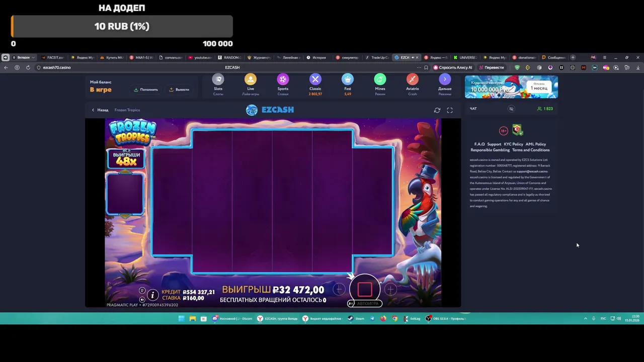Image resolution: width=644 pixels, height=362 pixels.
Task: Open Terms and Conditions link
Action: [x=531, y=150]
